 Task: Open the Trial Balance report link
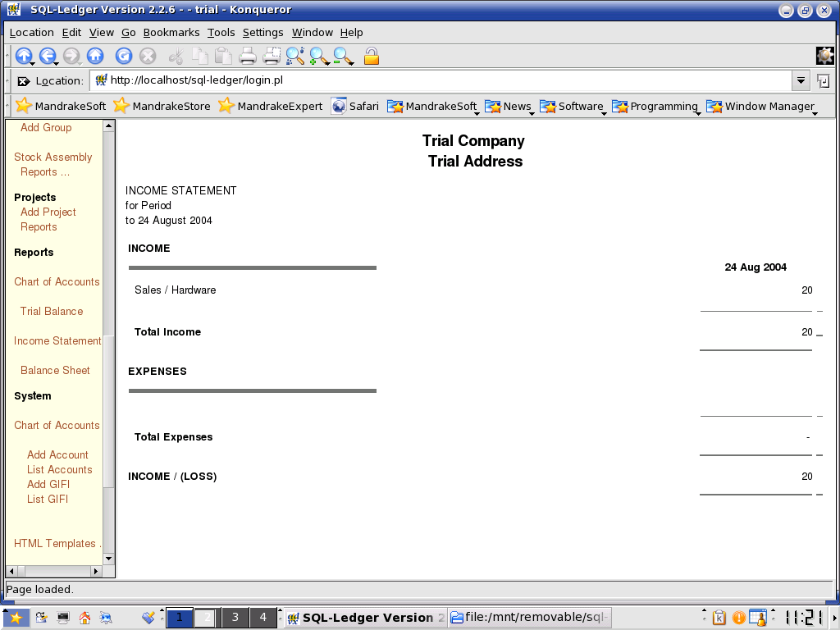[x=52, y=312]
